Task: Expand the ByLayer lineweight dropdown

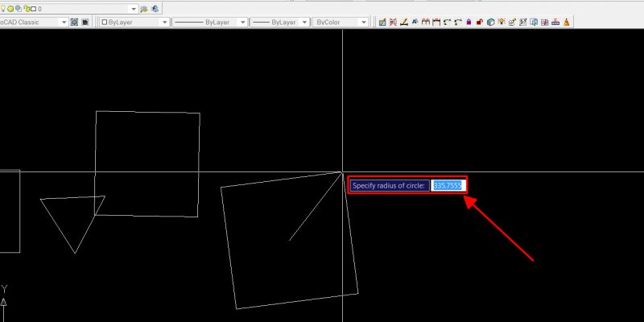Action: 305,23
